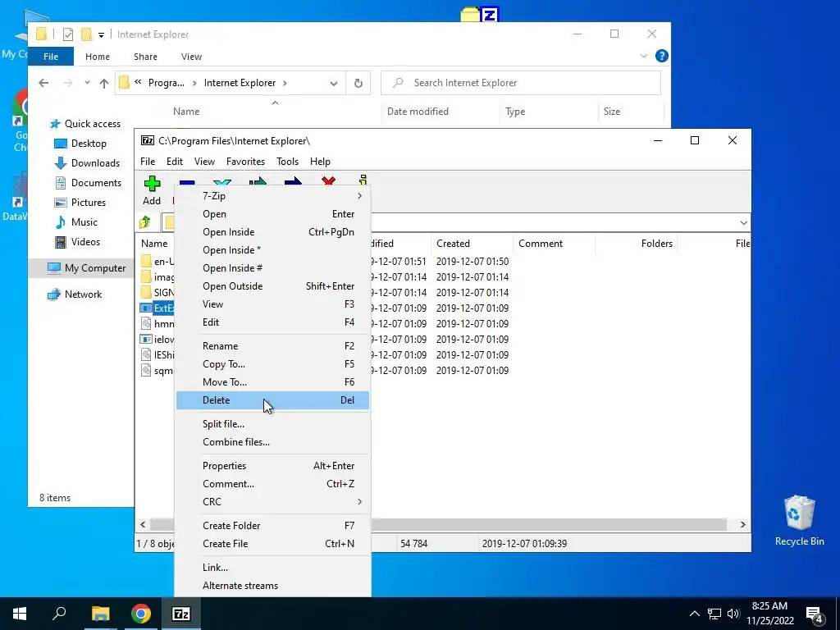Open the 7-Zip Favorites menu
This screenshot has height=630, width=840.
click(x=245, y=162)
